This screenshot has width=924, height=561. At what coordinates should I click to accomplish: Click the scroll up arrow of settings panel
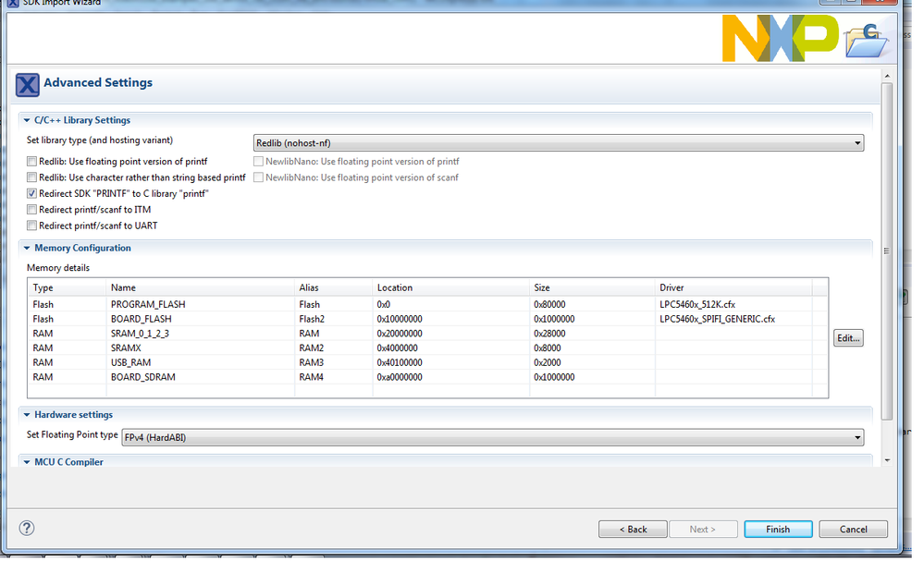click(887, 76)
